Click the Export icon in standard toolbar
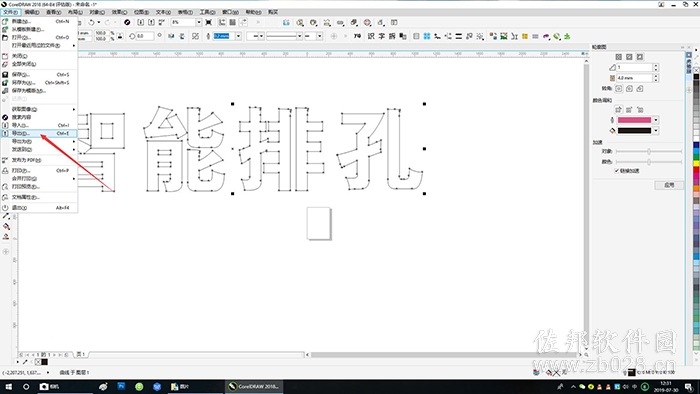Viewport: 700px width, 394px height. [151, 22]
